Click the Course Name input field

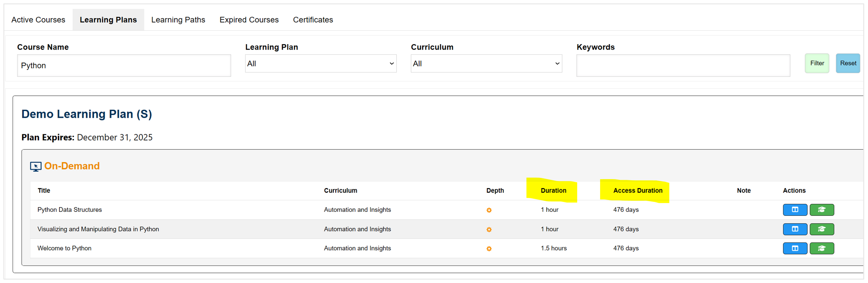[x=124, y=65]
